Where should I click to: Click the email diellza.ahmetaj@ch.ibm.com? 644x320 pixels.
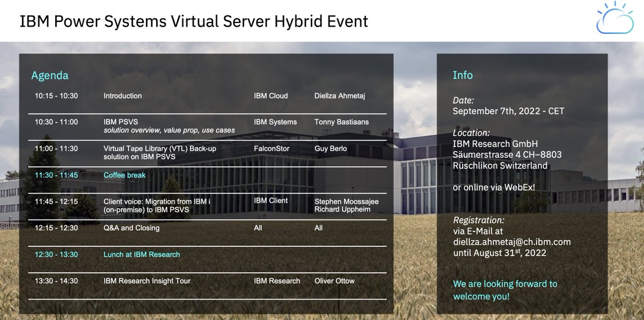(x=512, y=242)
